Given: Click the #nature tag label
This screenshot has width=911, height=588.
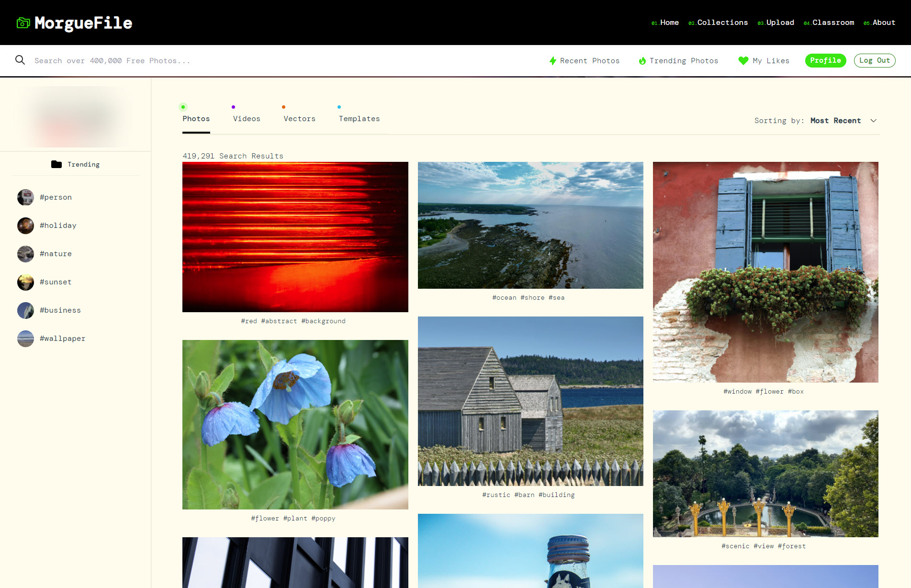Looking at the screenshot, I should pyautogui.click(x=56, y=254).
